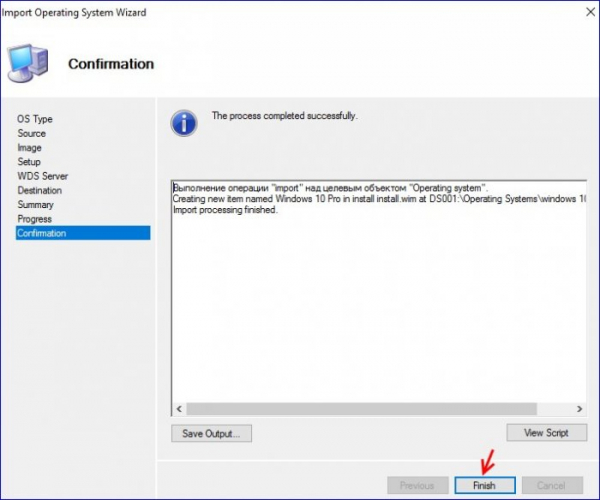
Task: Click 'The process completed successfully.' message
Action: pos(285,116)
